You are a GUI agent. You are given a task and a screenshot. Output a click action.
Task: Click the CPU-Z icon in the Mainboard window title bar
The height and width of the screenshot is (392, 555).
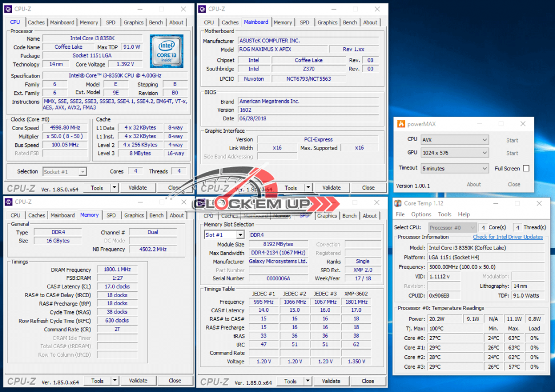[x=202, y=9]
